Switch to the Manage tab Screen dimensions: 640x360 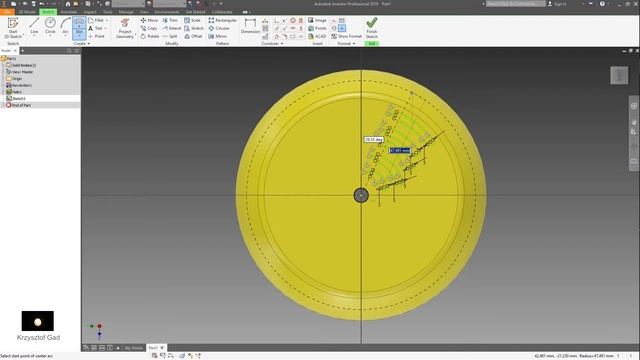click(x=126, y=12)
